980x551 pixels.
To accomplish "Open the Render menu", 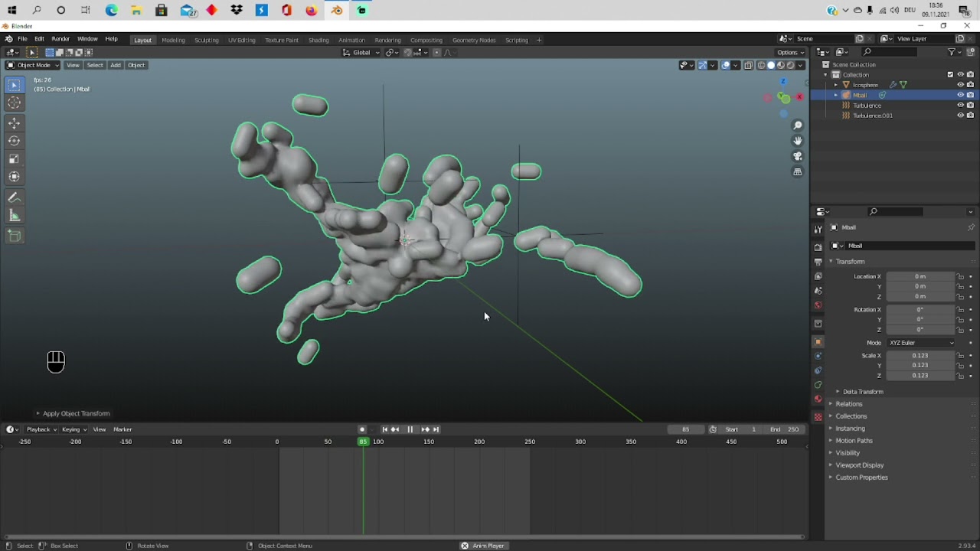I will click(x=60, y=39).
